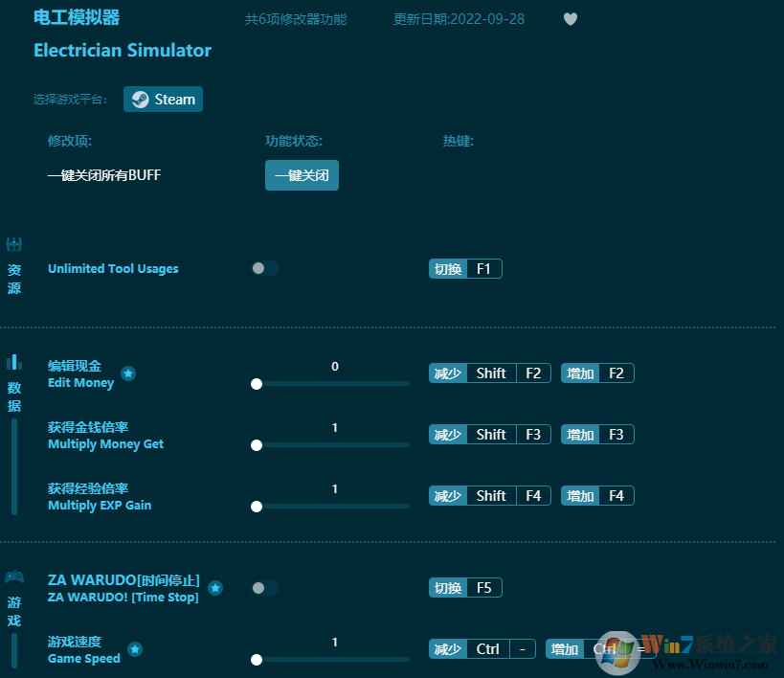Toggle ZA WARUDO Time Stop switch
The height and width of the screenshot is (678, 784).
265,588
